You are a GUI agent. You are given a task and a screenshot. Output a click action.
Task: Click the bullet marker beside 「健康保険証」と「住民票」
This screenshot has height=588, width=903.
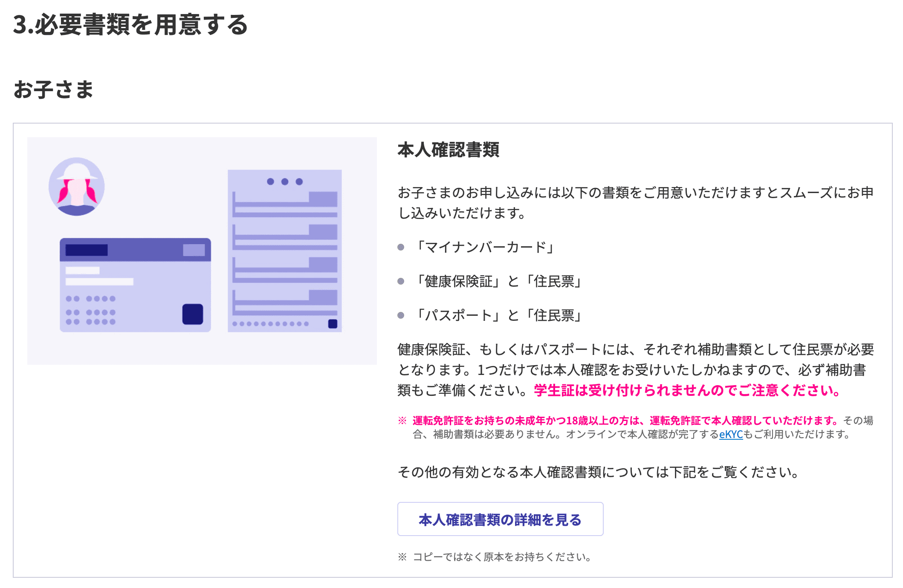point(400,281)
